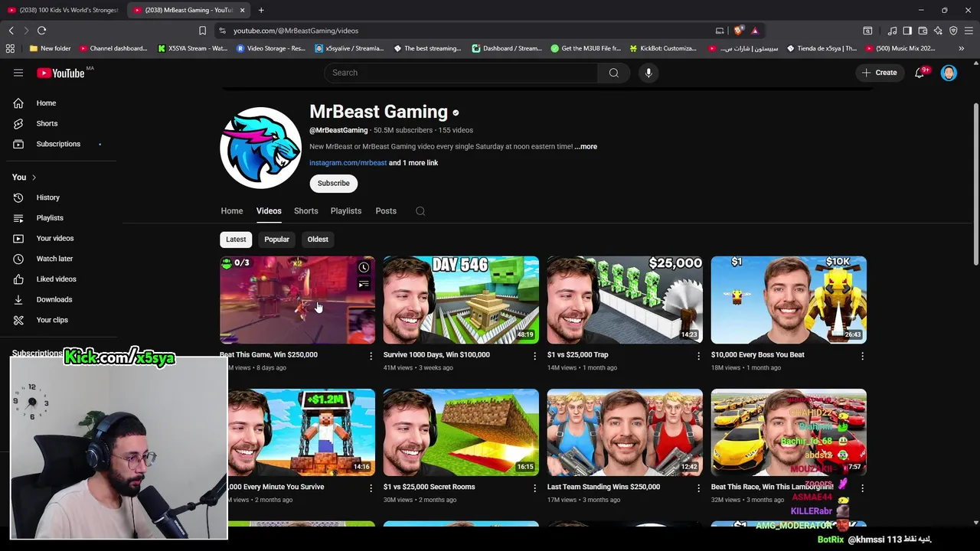Open more options for $1 vs $25,000 Trap
This screenshot has height=551, width=980.
pos(698,356)
